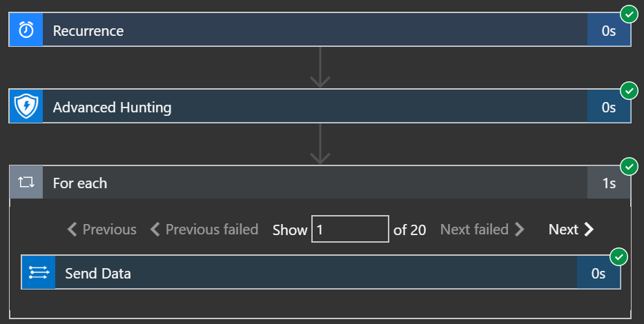Click the Advanced Hunting shield icon
644x324 pixels.
(26, 107)
